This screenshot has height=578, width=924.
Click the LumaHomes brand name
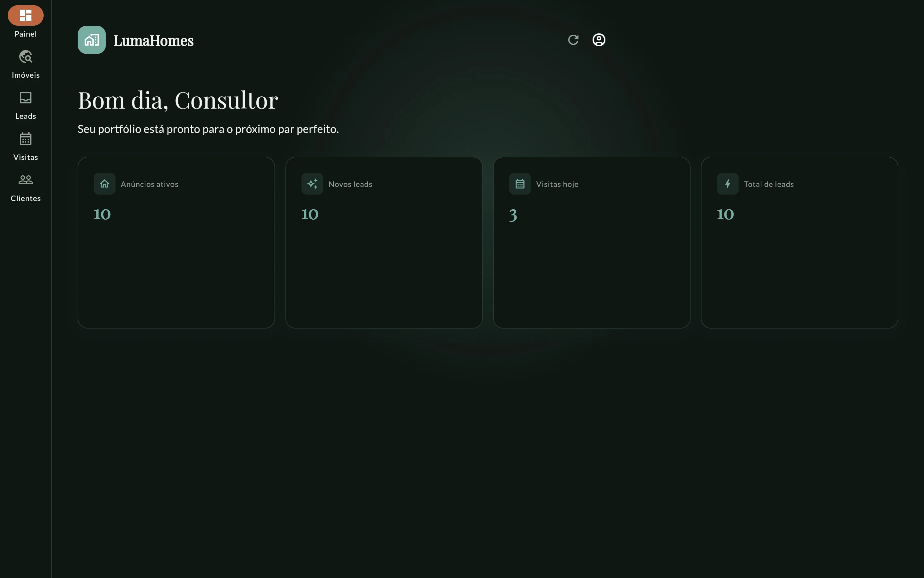[x=153, y=40]
